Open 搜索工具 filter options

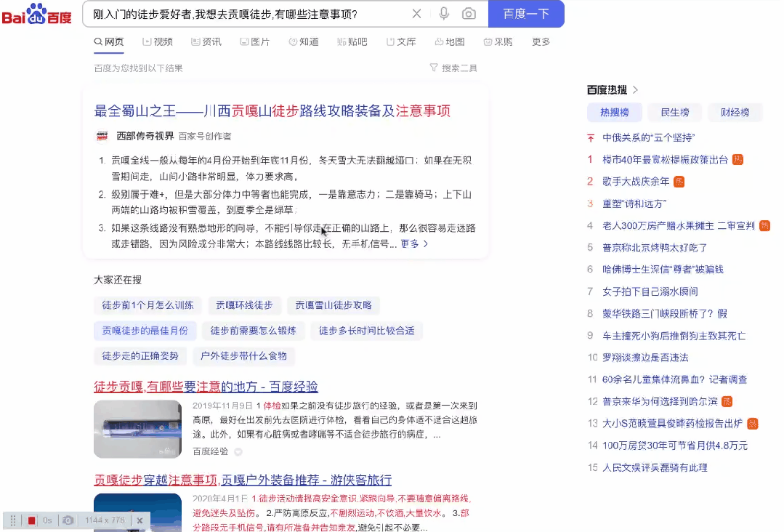point(453,68)
